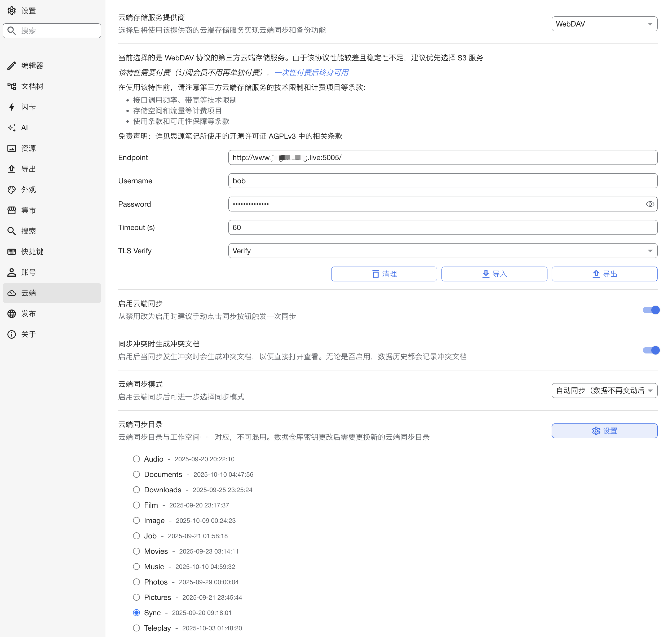Open the 快捷键 keyboard icon section
Image resolution: width=672 pixels, height=637 pixels.
(12, 252)
